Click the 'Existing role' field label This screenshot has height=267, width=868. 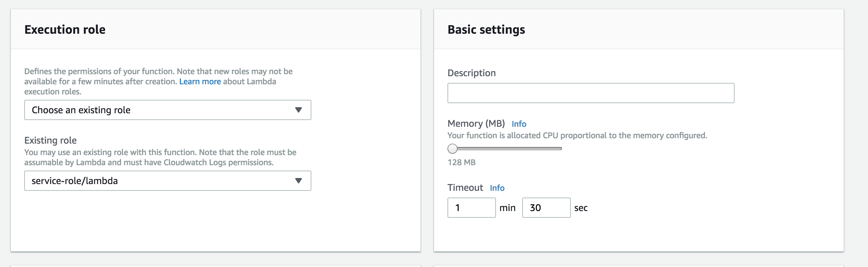51,140
